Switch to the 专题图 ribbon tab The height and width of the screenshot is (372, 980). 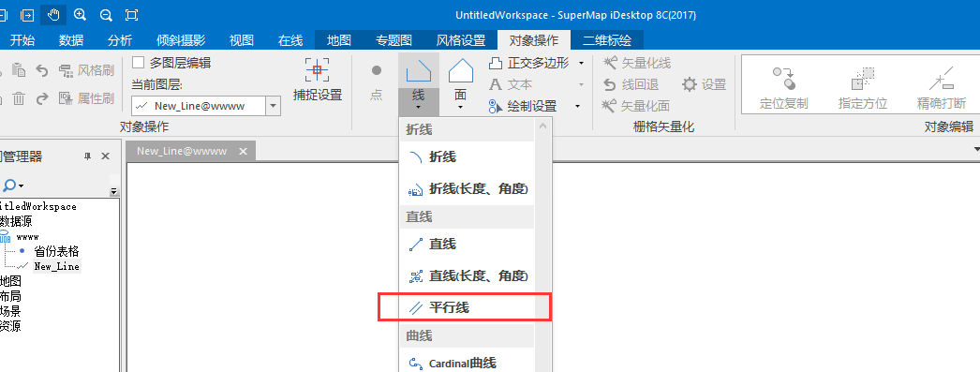(393, 40)
